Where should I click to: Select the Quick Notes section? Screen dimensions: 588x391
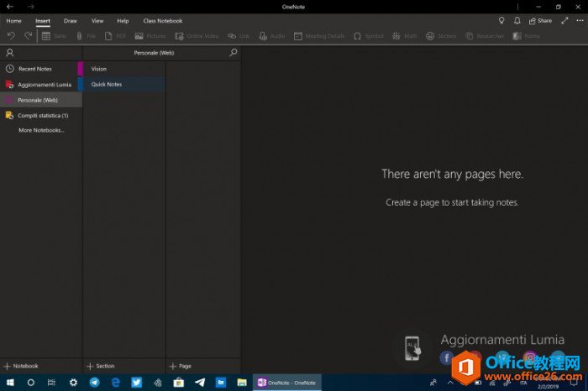click(124, 84)
